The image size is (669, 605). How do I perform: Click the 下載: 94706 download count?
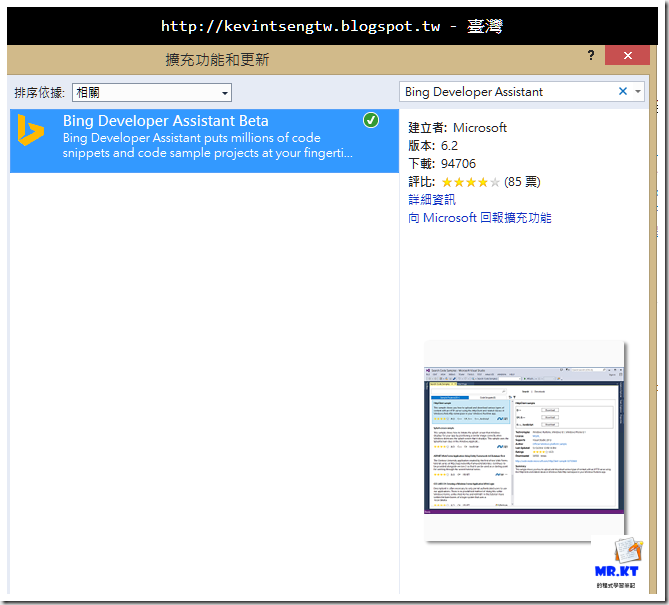coord(442,164)
